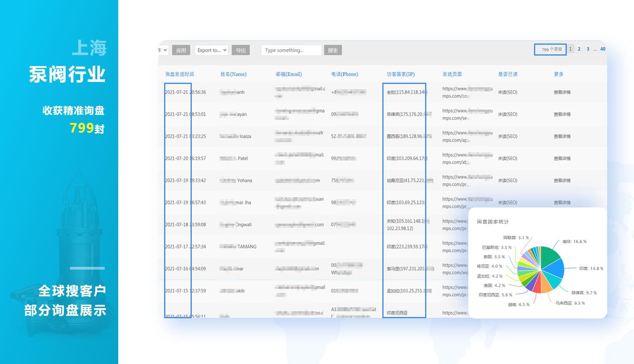Open 查看详情 for the 2021-07-20 16:19:57 row
The height and width of the screenshot is (364, 634).
coord(562,158)
